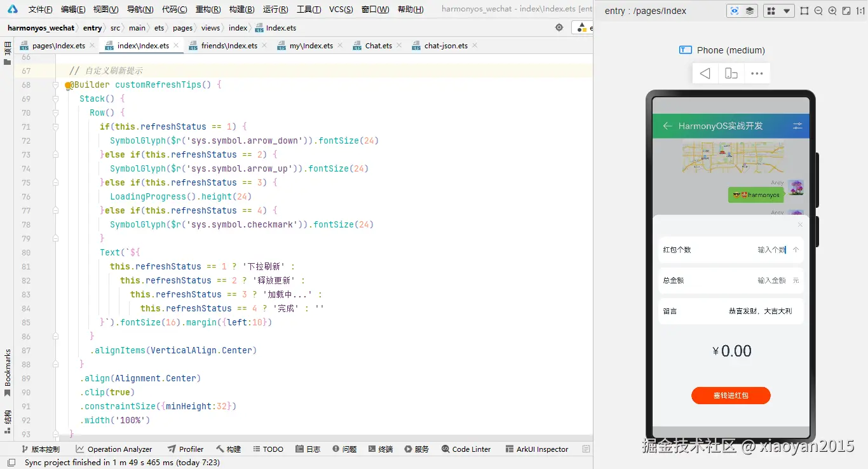Open the multi-profile dropdown arrow in previewer
The width and height of the screenshot is (868, 469).
(x=787, y=11)
